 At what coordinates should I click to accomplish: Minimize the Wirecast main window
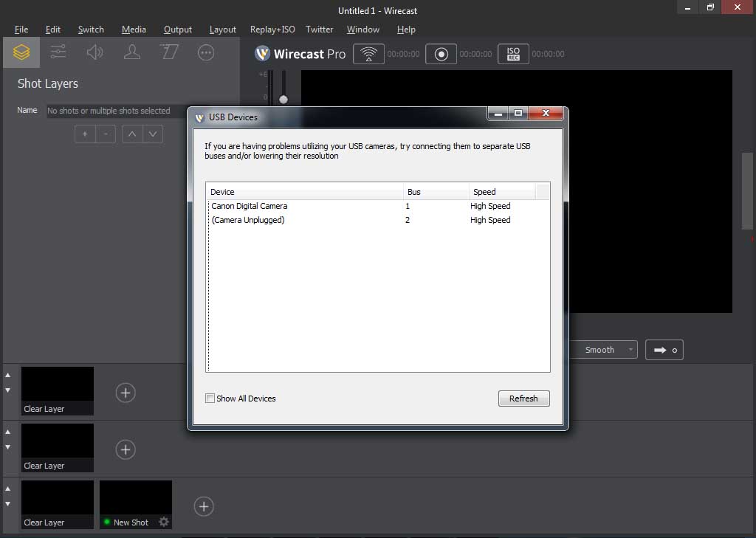pyautogui.click(x=688, y=7)
